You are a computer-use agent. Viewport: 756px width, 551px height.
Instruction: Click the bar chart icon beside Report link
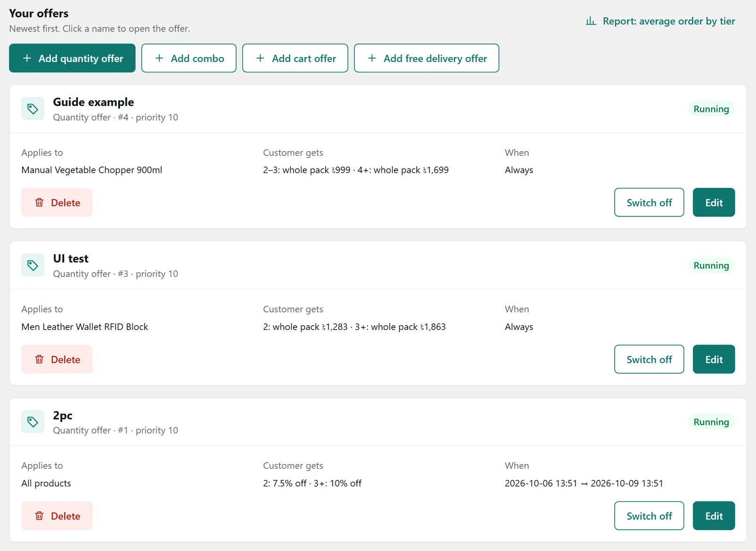coord(591,21)
